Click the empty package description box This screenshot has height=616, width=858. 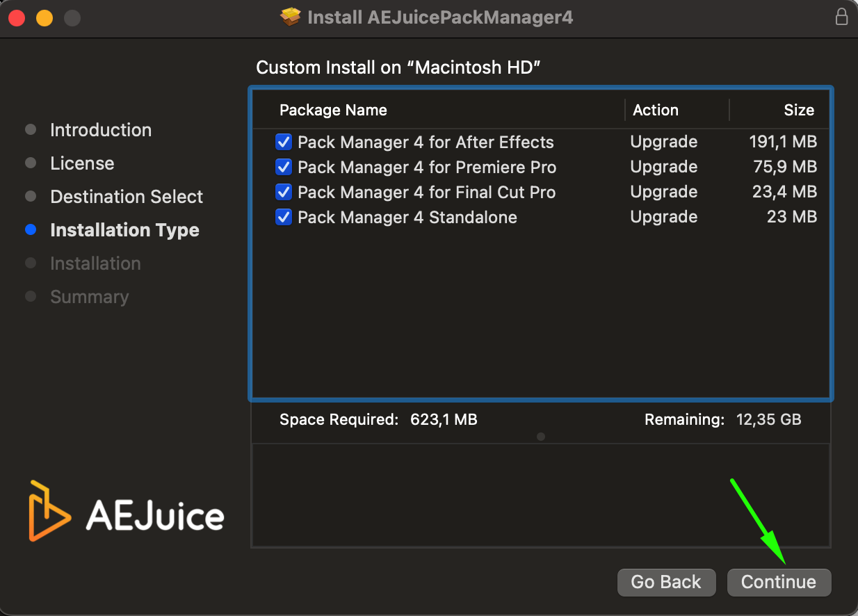coord(540,495)
